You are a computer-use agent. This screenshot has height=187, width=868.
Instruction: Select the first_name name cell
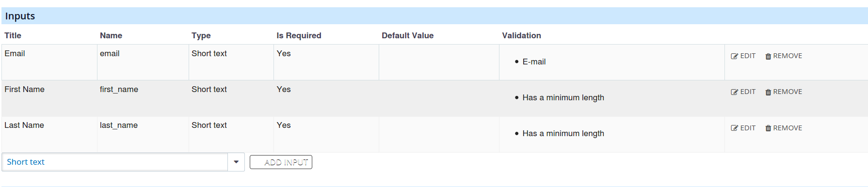click(x=119, y=89)
